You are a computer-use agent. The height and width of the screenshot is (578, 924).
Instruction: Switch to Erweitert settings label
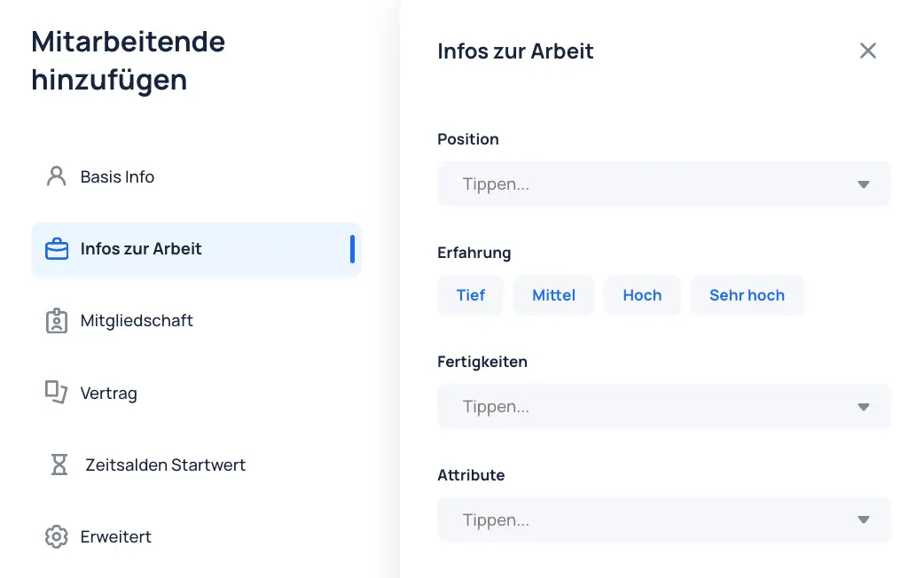pyautogui.click(x=115, y=536)
